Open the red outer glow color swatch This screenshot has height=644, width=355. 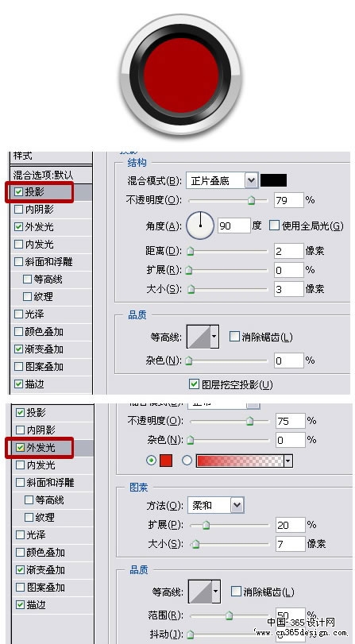[x=165, y=461]
